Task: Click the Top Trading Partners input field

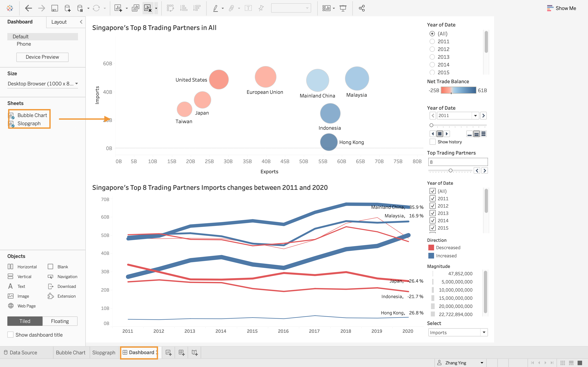Action: click(x=458, y=162)
